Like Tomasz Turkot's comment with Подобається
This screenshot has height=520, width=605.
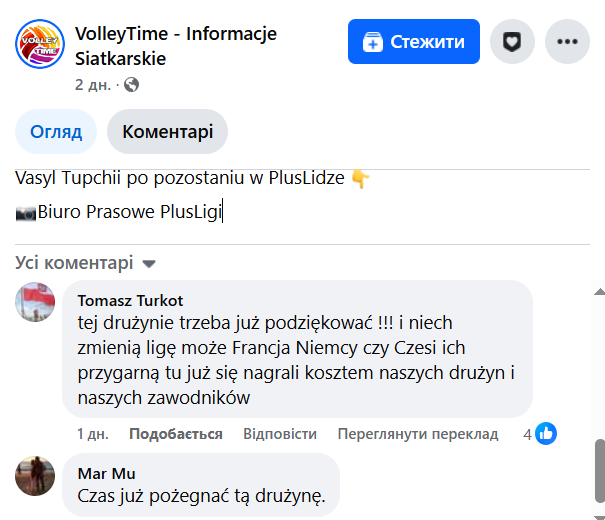(175, 434)
